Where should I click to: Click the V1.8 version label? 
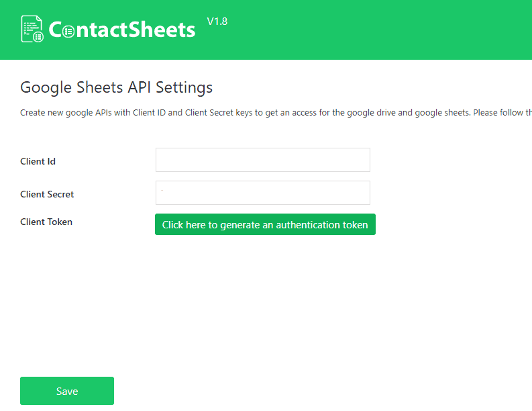tap(217, 21)
